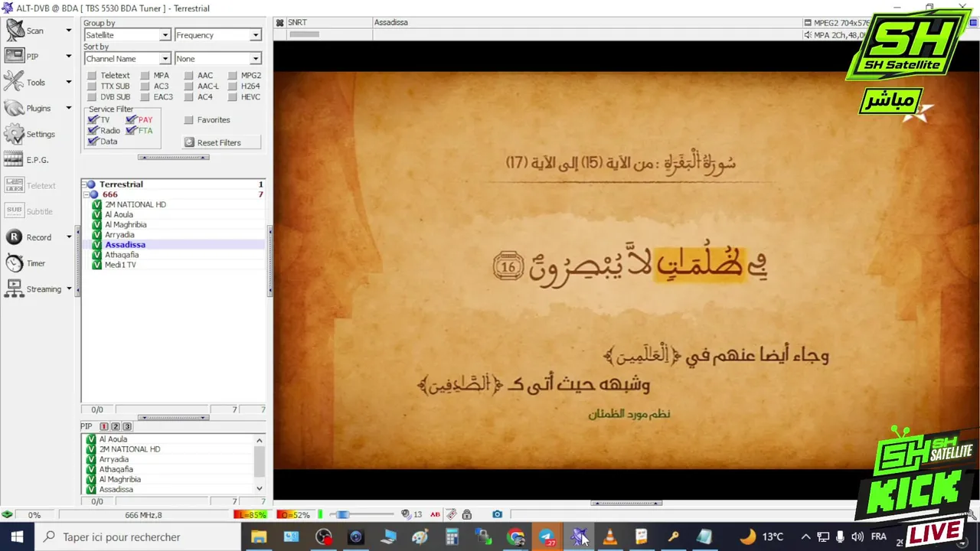Open the Timer clock icon
The width and height of the screenshot is (980, 551).
[x=15, y=263]
